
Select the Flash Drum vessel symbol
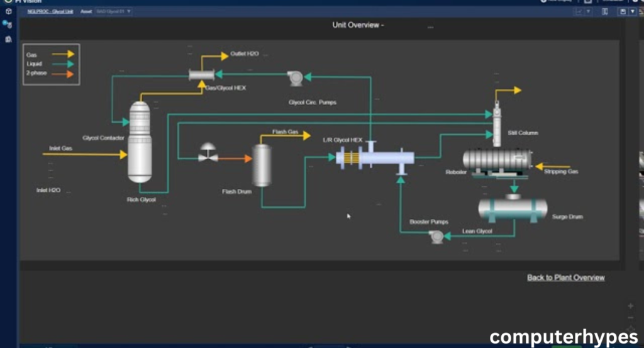click(262, 166)
